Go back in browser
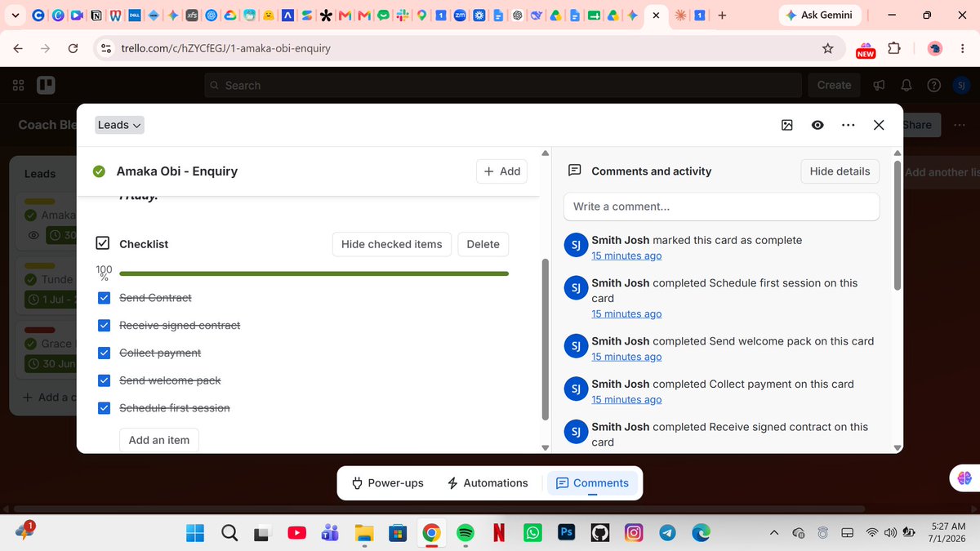Image resolution: width=980 pixels, height=551 pixels. (x=18, y=48)
